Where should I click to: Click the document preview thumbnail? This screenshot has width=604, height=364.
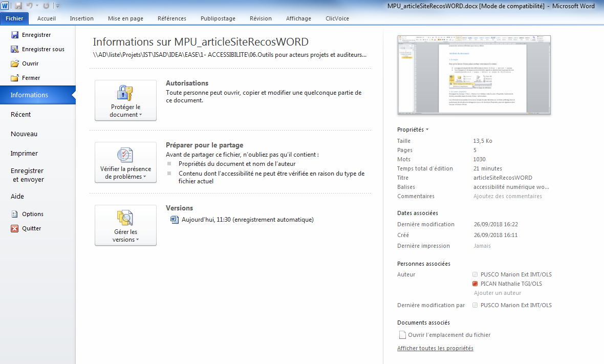(474, 75)
